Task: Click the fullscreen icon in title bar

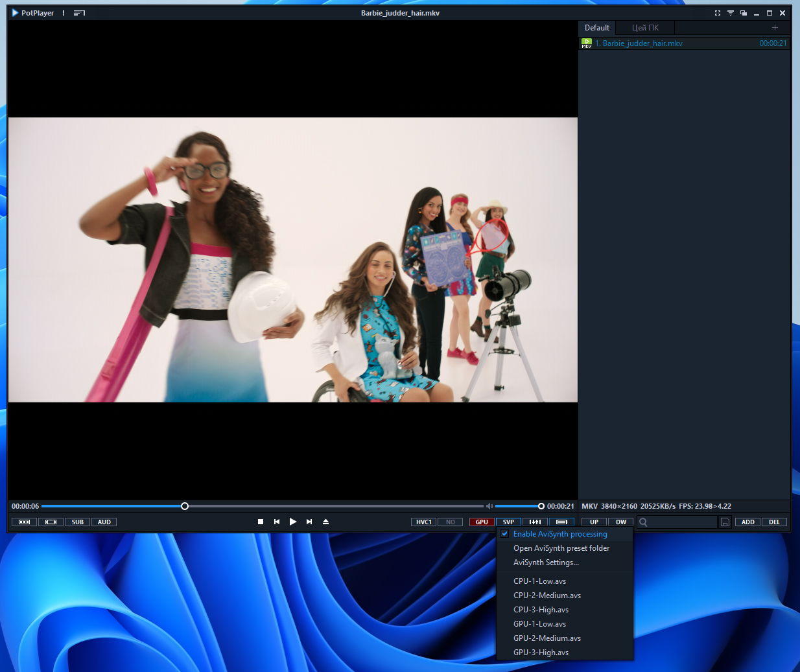Action: [x=718, y=13]
